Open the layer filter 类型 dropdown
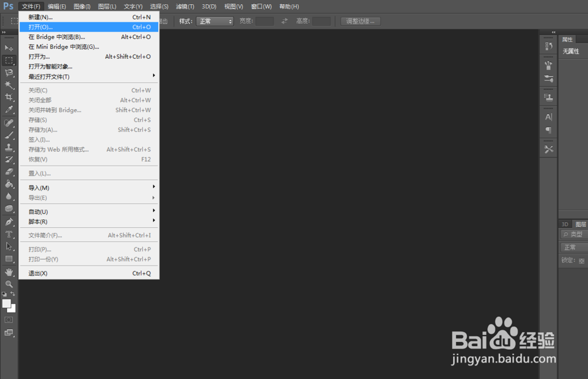 point(574,234)
